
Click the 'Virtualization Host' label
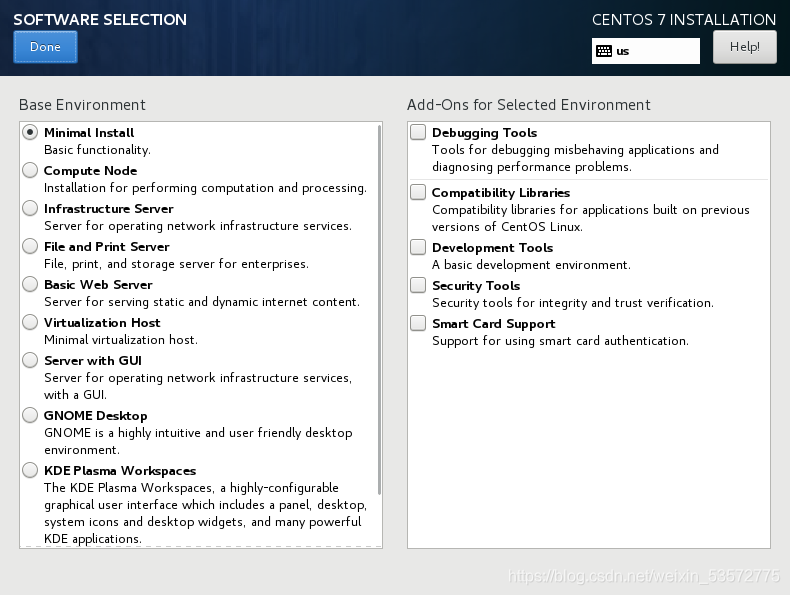(x=102, y=322)
